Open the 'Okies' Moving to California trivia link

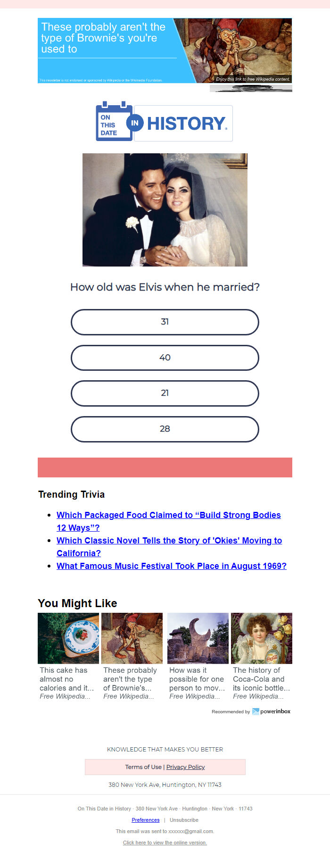point(169,547)
